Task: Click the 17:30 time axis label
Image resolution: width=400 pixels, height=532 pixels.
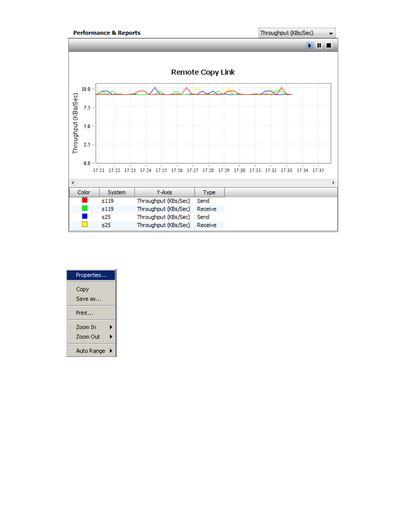Action: (x=239, y=170)
